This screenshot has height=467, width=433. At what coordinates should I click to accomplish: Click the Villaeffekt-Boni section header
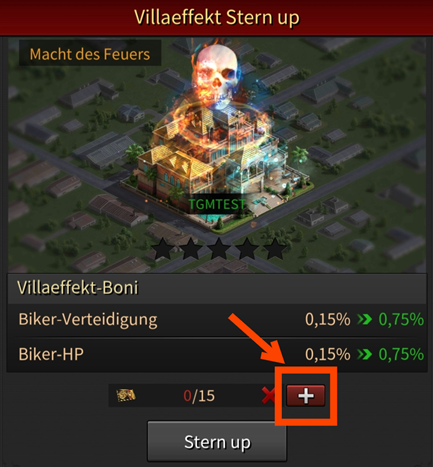(x=217, y=288)
